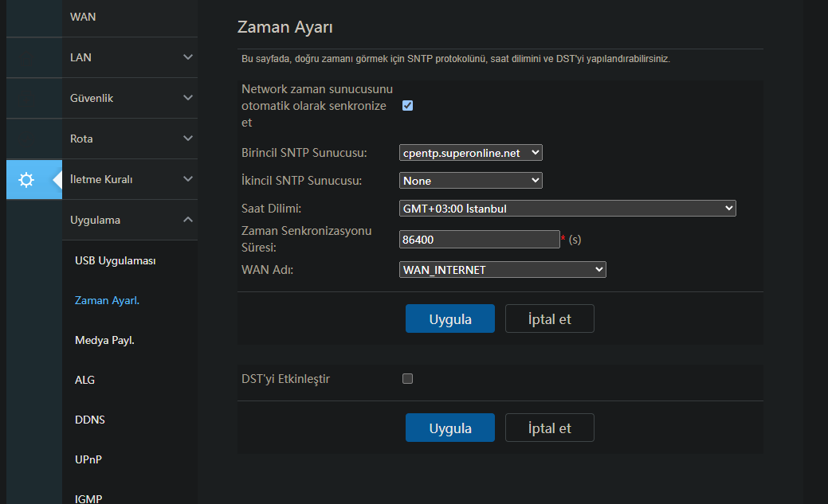Collapse the Uygulama menu chevron
This screenshot has width=828, height=504.
pos(187,220)
